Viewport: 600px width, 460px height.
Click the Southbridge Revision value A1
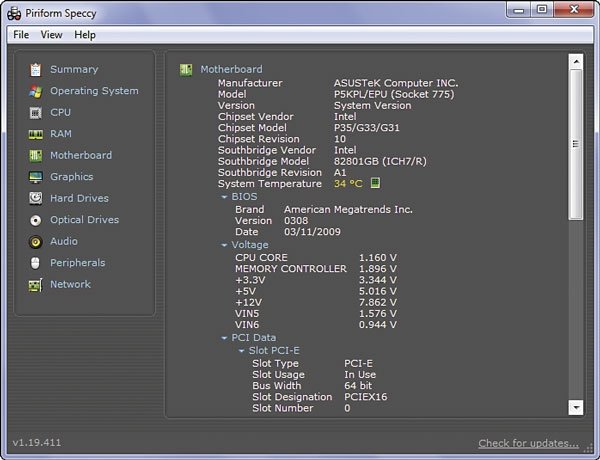click(x=340, y=173)
